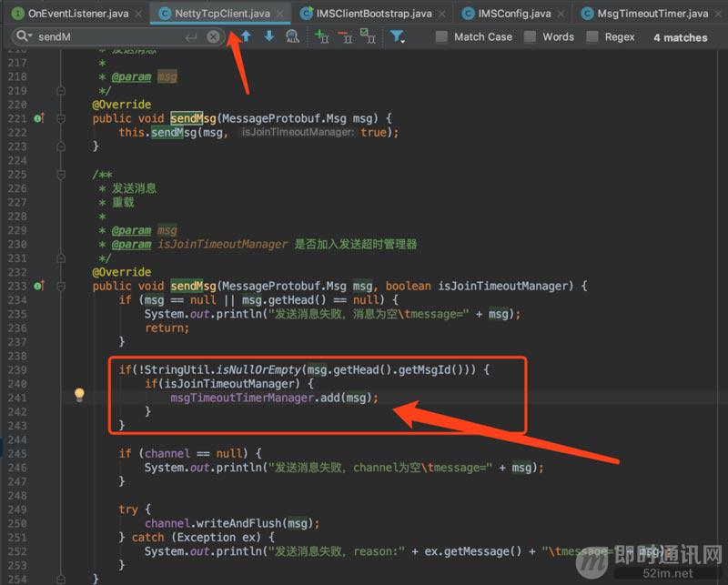Click writeAndFlush on line 250

coord(239,524)
